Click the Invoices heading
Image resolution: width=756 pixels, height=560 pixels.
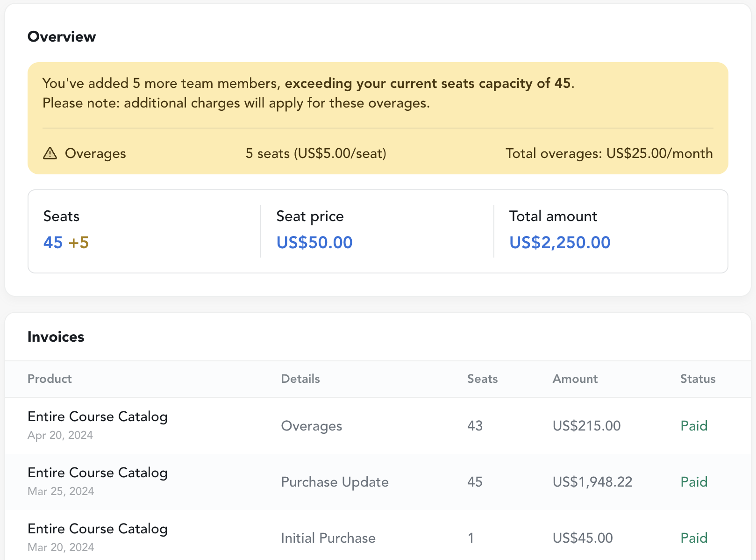click(56, 337)
